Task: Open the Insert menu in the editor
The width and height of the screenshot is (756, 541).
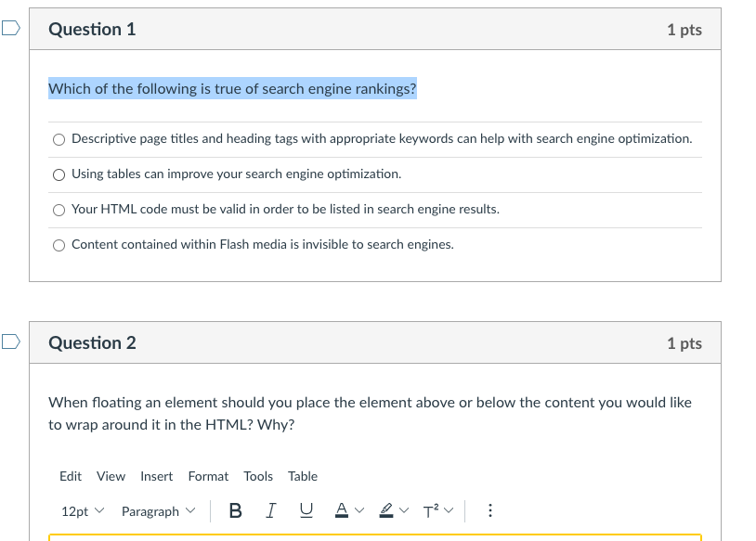Action: click(x=157, y=476)
